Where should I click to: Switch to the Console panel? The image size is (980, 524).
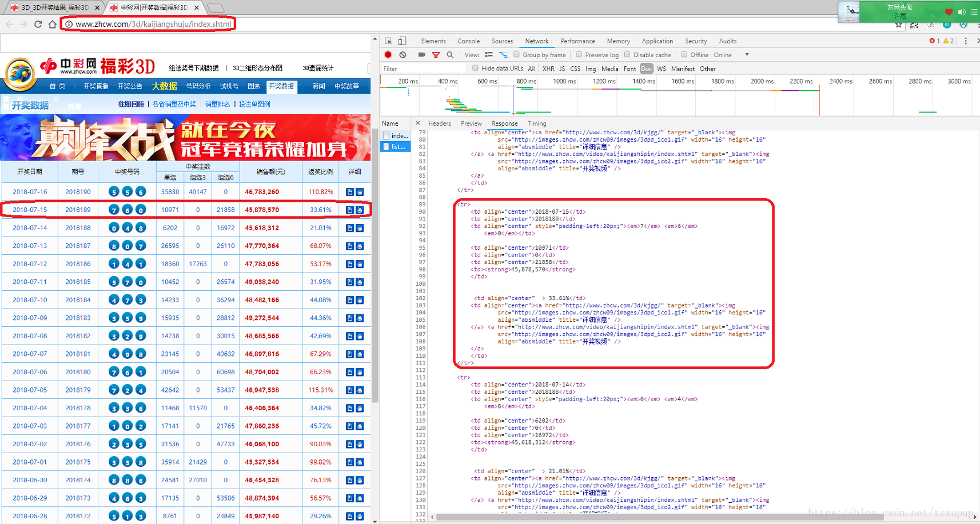click(468, 41)
